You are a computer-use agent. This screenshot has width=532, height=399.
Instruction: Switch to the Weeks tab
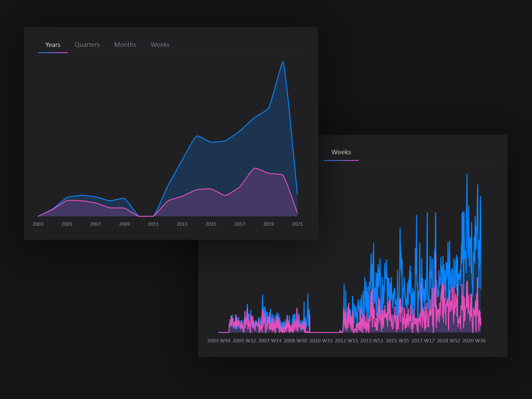click(160, 44)
